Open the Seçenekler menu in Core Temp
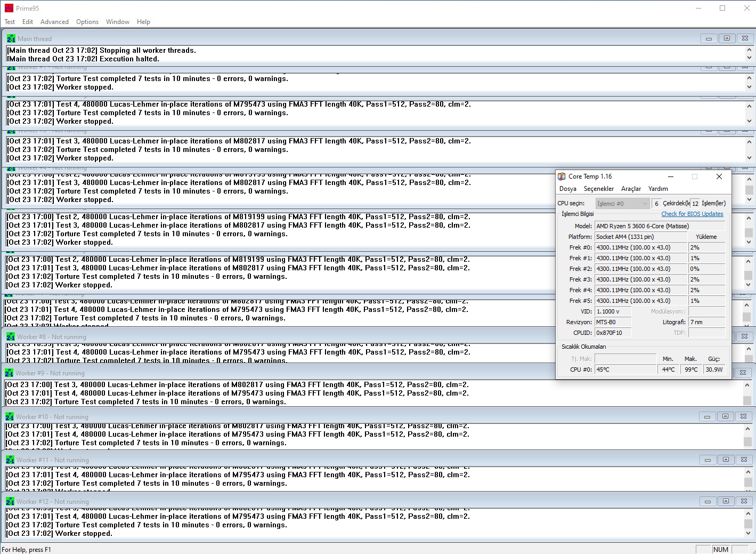The height and width of the screenshot is (554, 756). (x=599, y=189)
